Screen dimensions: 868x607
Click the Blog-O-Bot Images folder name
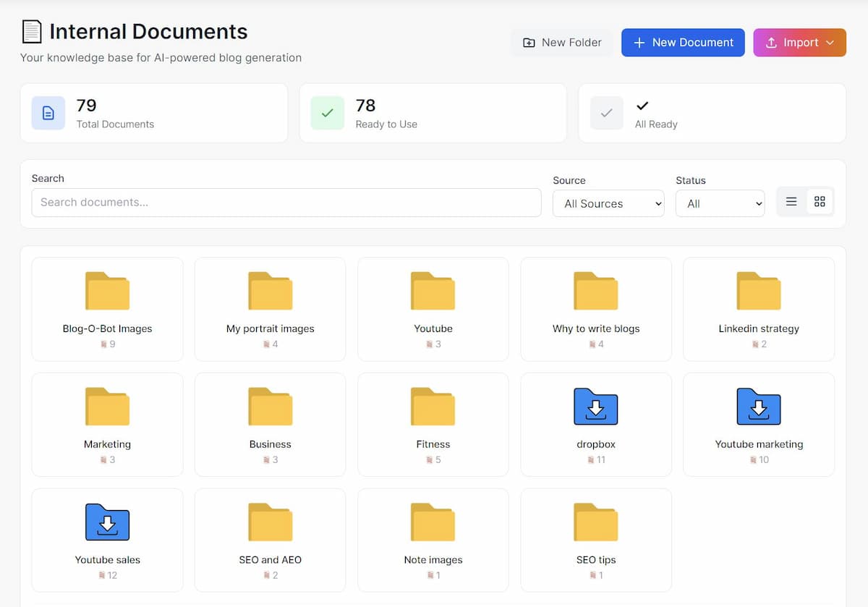(108, 328)
